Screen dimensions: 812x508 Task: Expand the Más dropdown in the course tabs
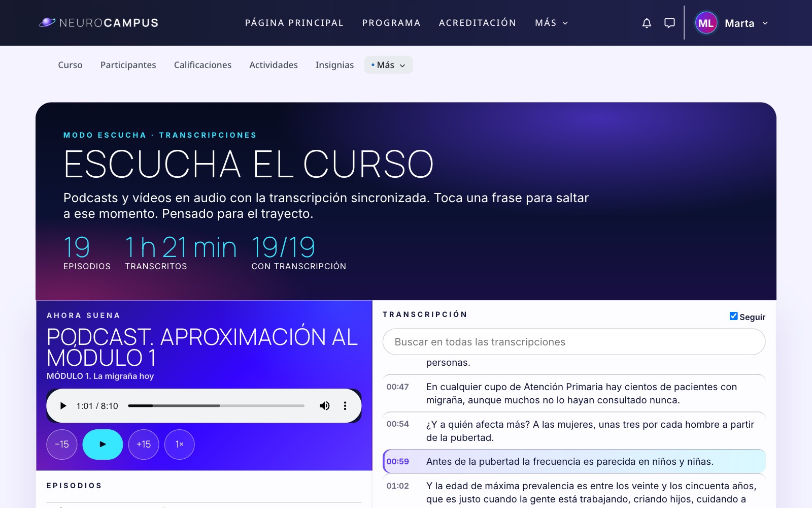click(x=388, y=65)
